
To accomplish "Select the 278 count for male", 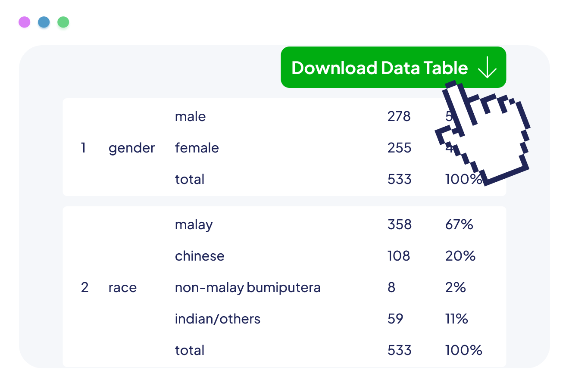I will (399, 117).
